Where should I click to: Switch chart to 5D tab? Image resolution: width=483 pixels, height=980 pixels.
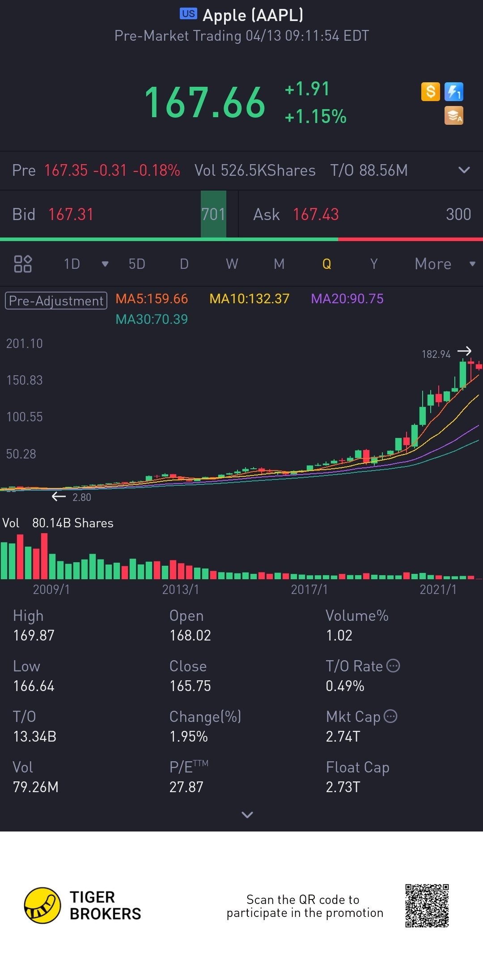click(x=137, y=264)
